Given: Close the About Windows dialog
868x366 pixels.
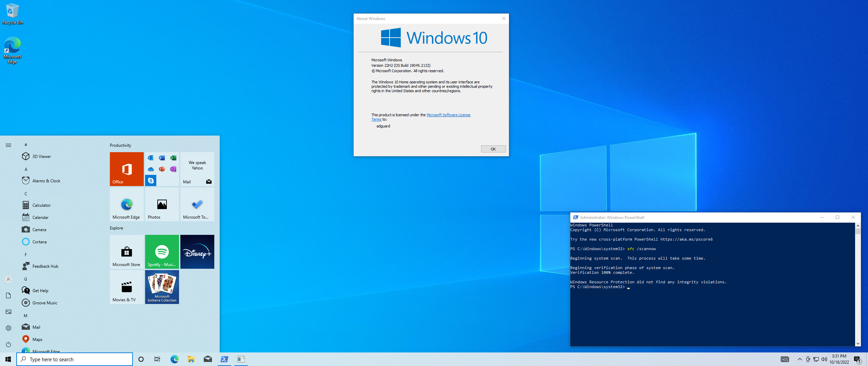Looking at the screenshot, I should click(504, 18).
